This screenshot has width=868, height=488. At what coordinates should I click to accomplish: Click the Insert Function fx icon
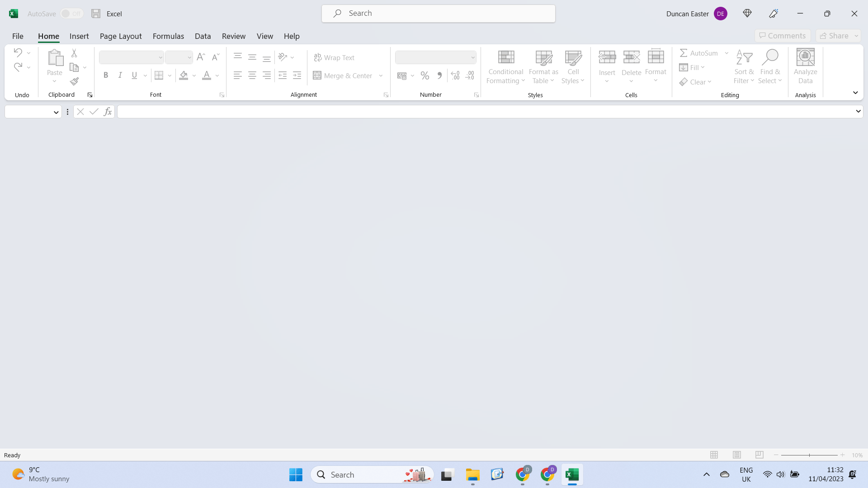pyautogui.click(x=108, y=112)
